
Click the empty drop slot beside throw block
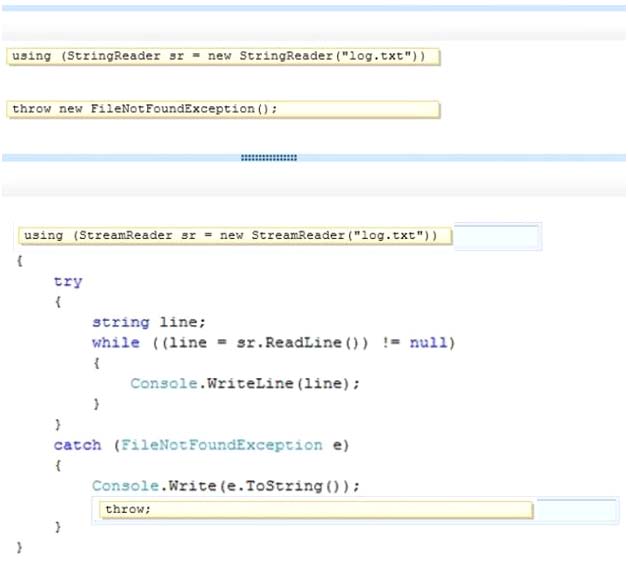tap(577, 510)
